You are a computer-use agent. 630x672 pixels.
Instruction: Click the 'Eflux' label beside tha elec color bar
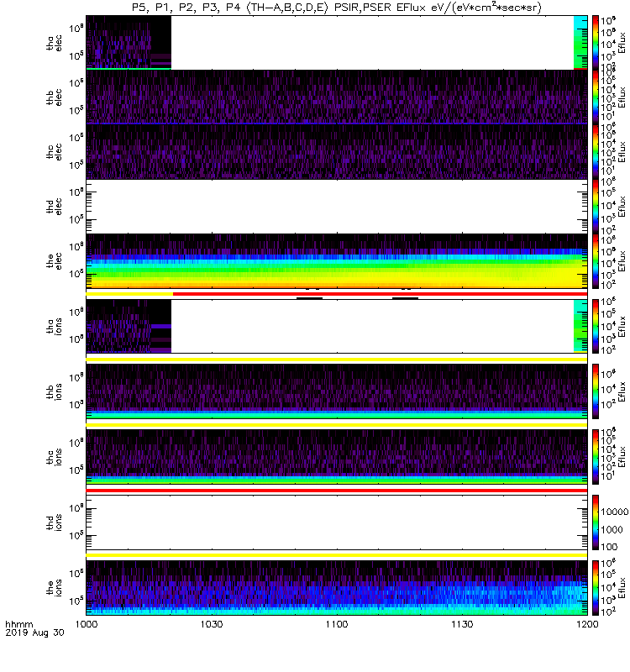[x=622, y=43]
